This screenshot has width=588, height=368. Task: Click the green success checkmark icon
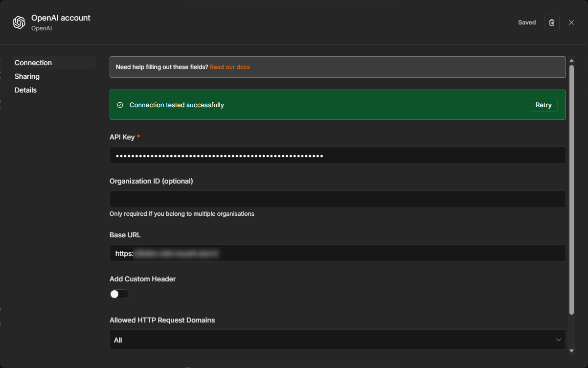120,105
